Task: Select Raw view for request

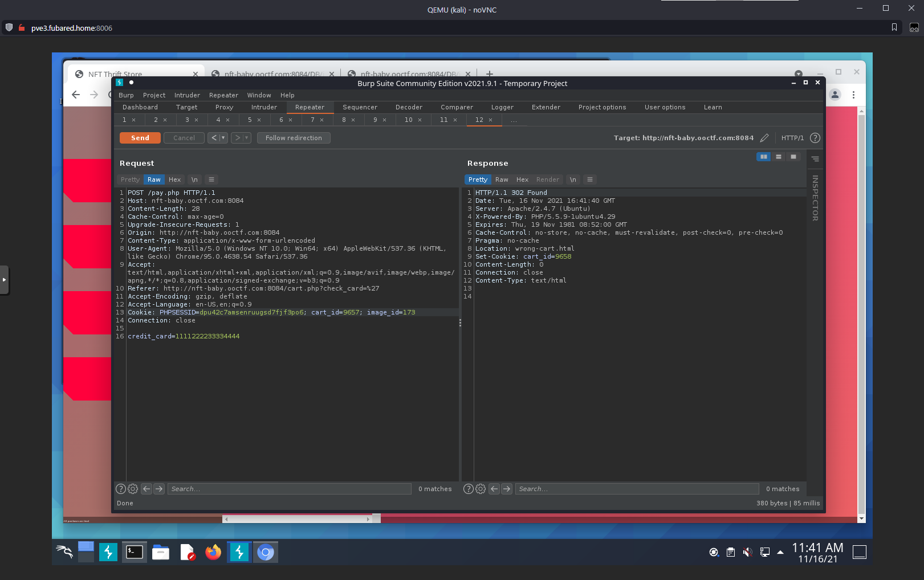Action: point(154,179)
